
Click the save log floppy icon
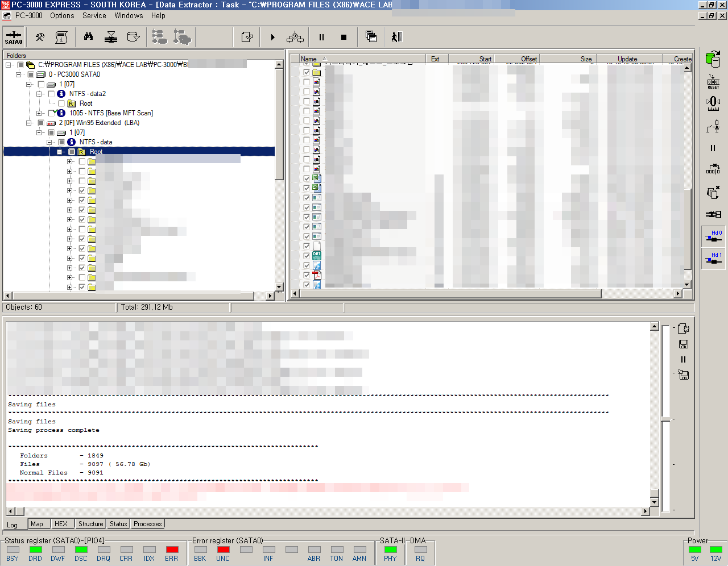(684, 344)
